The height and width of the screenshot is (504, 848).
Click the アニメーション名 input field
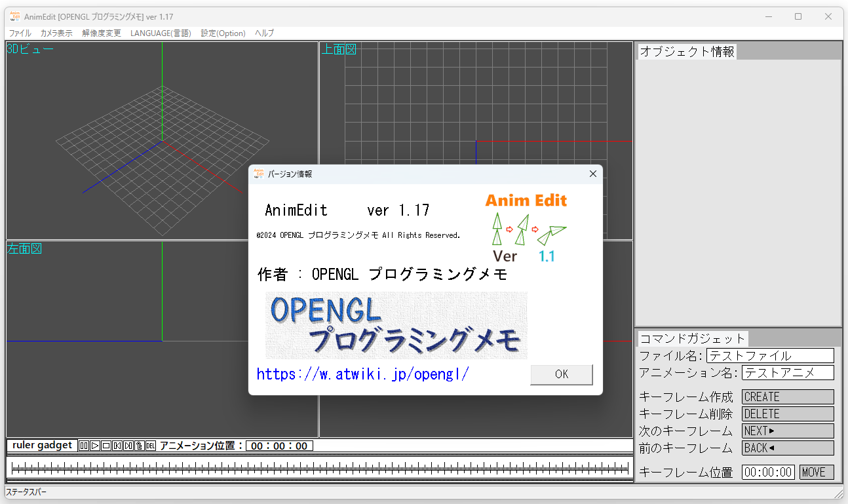(788, 372)
